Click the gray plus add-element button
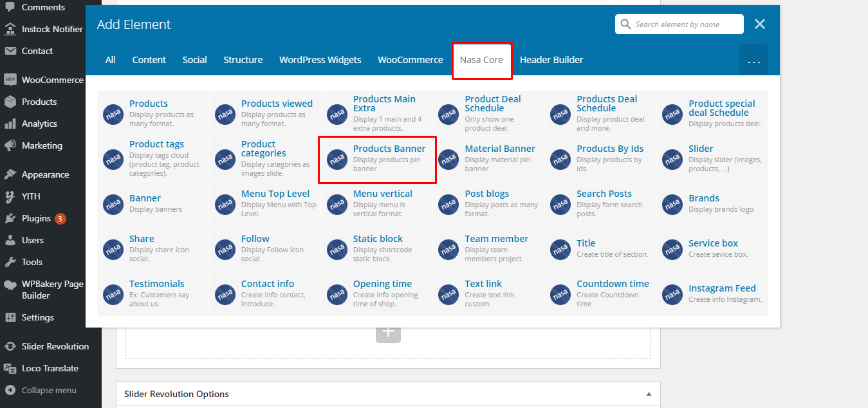The image size is (868, 408). click(388, 334)
